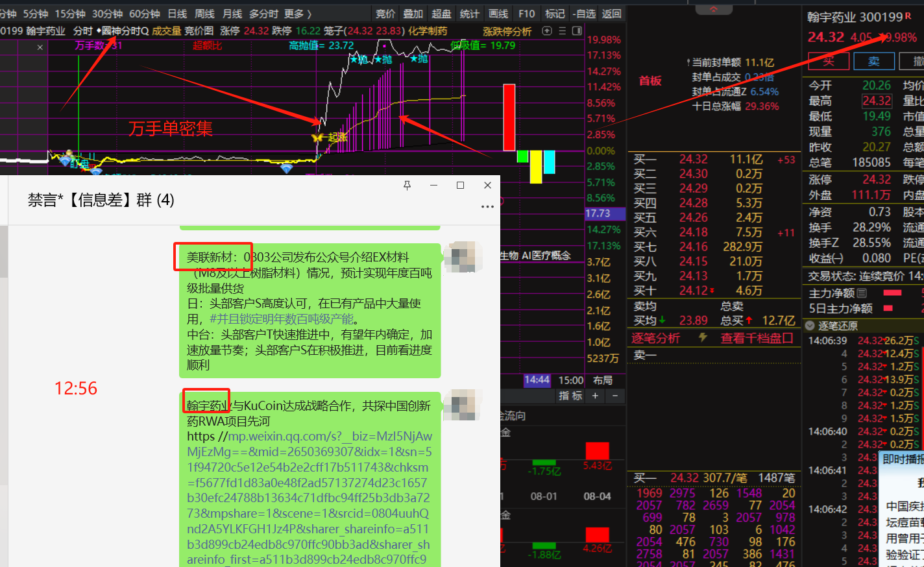Click the red 5.43亿 fund flow bar

point(597,451)
